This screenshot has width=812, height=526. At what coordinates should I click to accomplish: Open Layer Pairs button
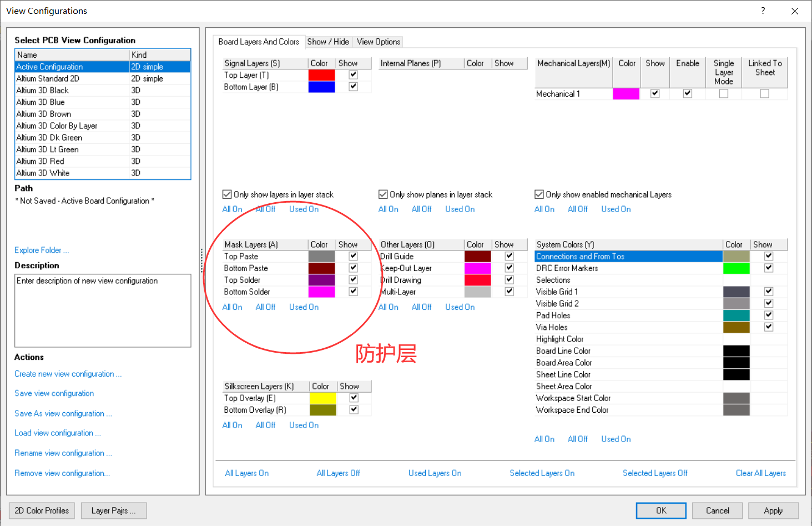coord(114,510)
